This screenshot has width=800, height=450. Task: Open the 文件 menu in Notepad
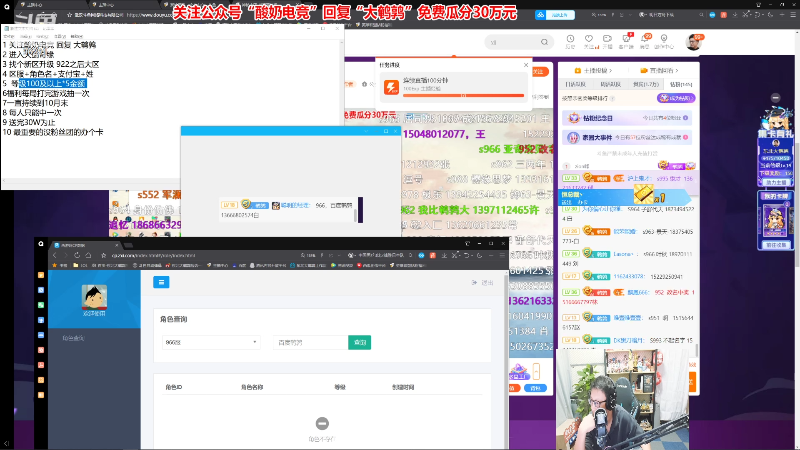click(x=9, y=37)
